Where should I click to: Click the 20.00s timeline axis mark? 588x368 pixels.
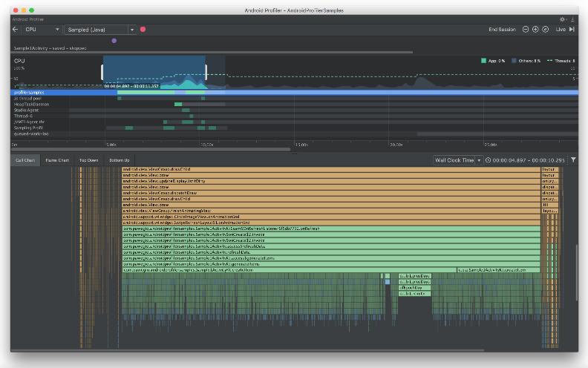pyautogui.click(x=396, y=145)
